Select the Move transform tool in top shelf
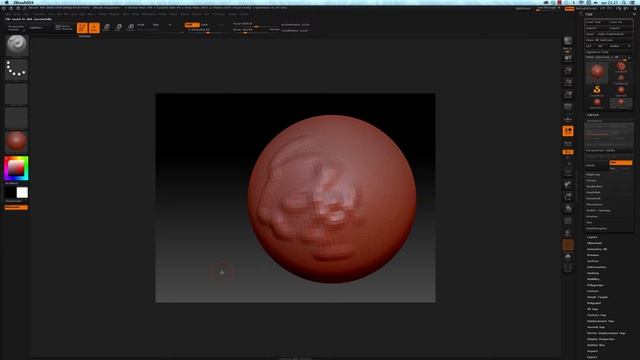Screen dimensions: 640x360 tap(106, 27)
